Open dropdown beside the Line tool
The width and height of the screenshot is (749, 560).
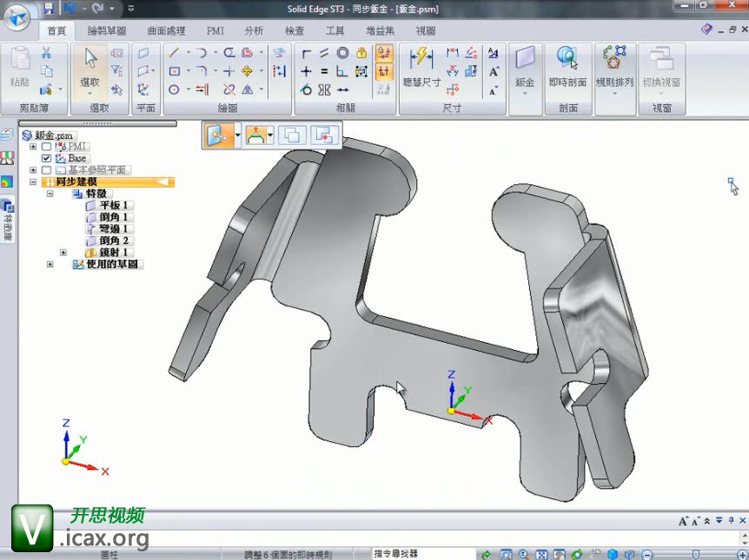[x=188, y=52]
